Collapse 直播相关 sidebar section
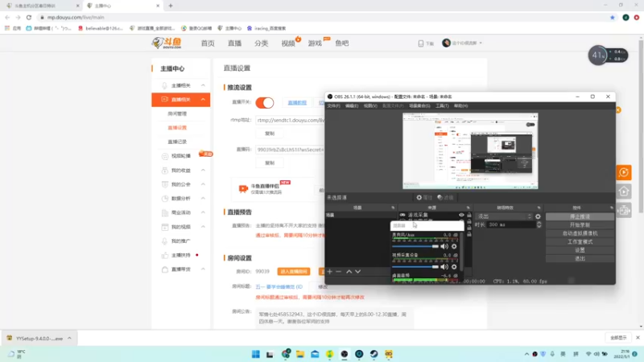 pyautogui.click(x=203, y=99)
